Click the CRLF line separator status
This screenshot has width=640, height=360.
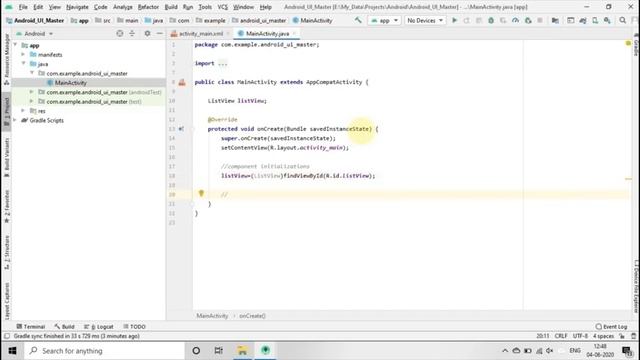tap(561, 336)
